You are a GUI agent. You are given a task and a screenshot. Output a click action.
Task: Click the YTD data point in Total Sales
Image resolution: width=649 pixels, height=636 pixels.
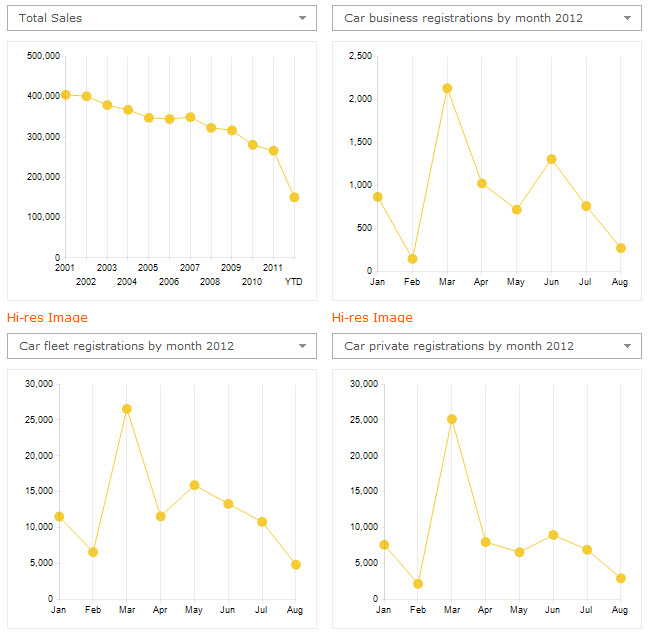coord(294,197)
